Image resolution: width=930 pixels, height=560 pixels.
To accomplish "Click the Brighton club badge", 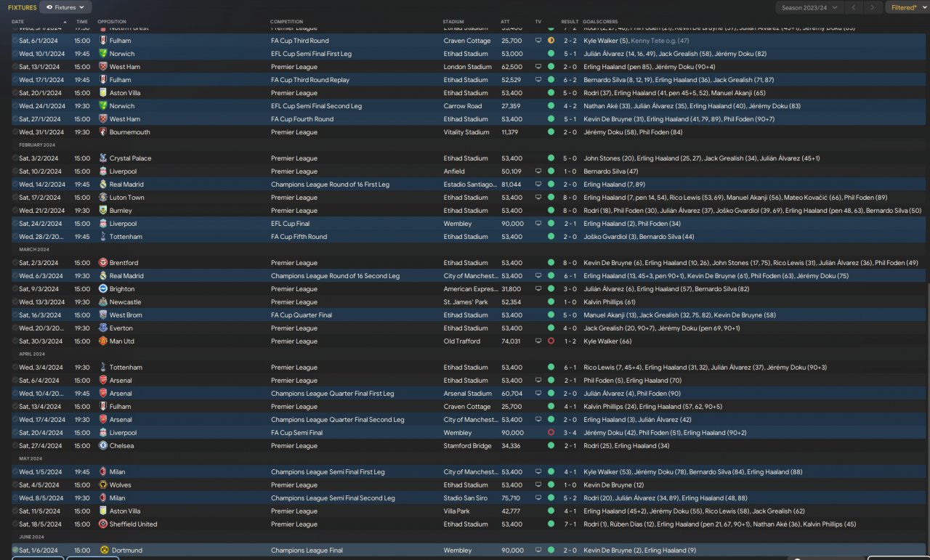I will (x=102, y=289).
